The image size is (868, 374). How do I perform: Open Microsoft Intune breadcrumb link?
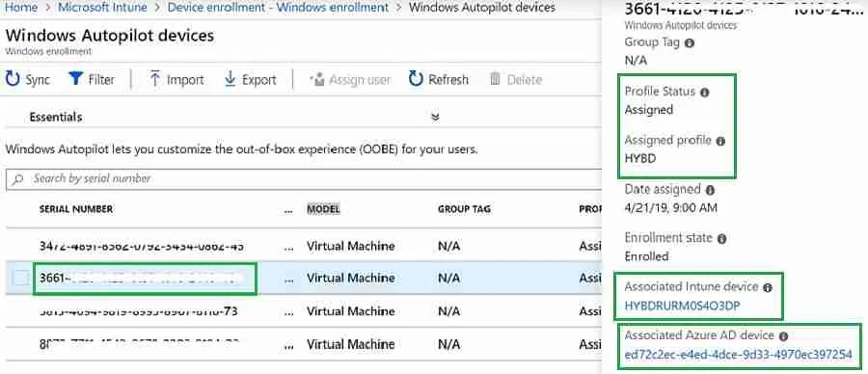102,8
